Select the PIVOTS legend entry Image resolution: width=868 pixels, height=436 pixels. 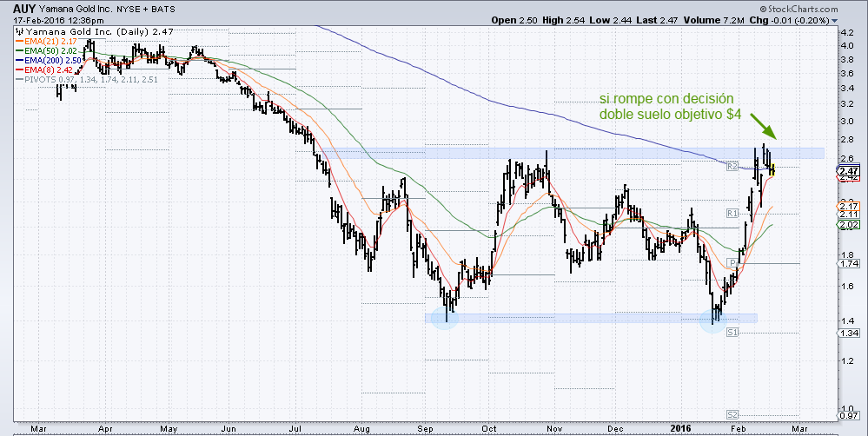point(87,79)
